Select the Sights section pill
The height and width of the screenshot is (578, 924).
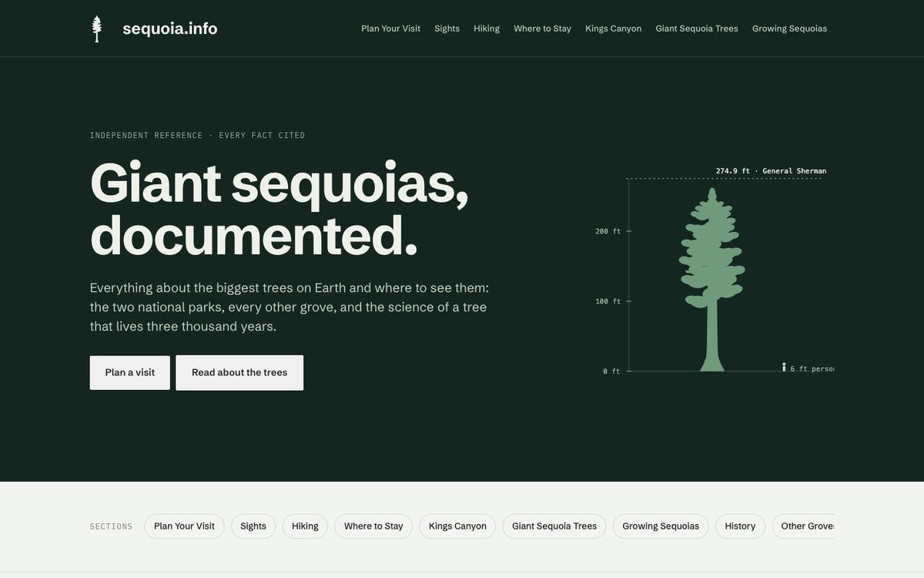click(253, 526)
